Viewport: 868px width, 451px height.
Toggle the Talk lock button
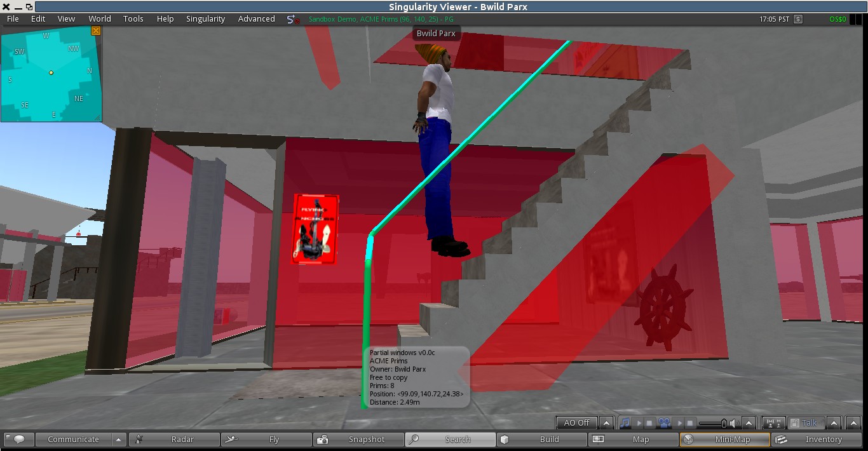(x=806, y=423)
